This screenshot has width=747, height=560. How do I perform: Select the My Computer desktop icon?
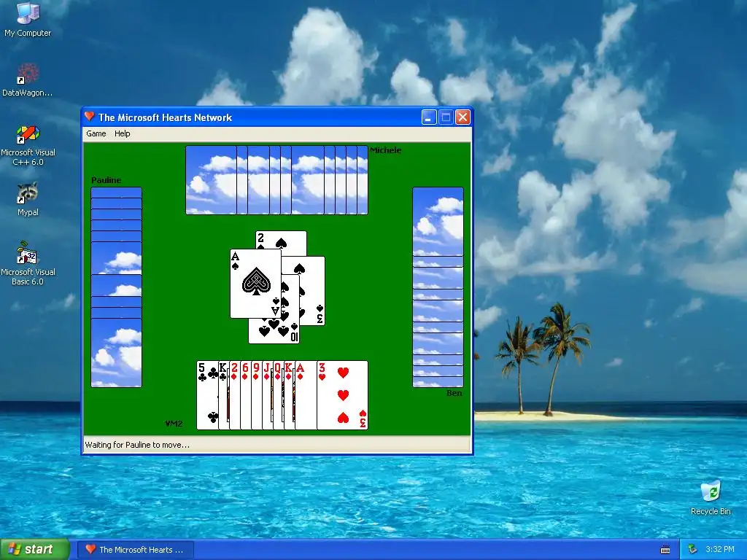point(28,20)
